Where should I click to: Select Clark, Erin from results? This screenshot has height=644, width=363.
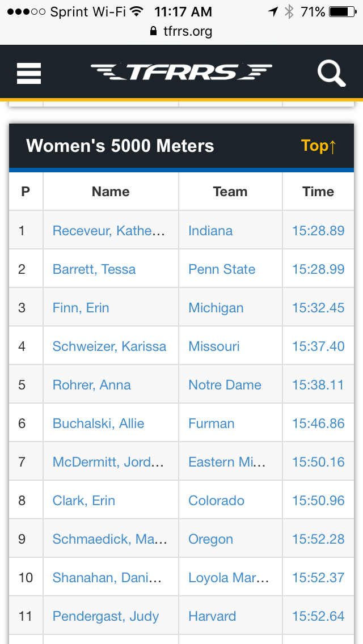click(84, 501)
